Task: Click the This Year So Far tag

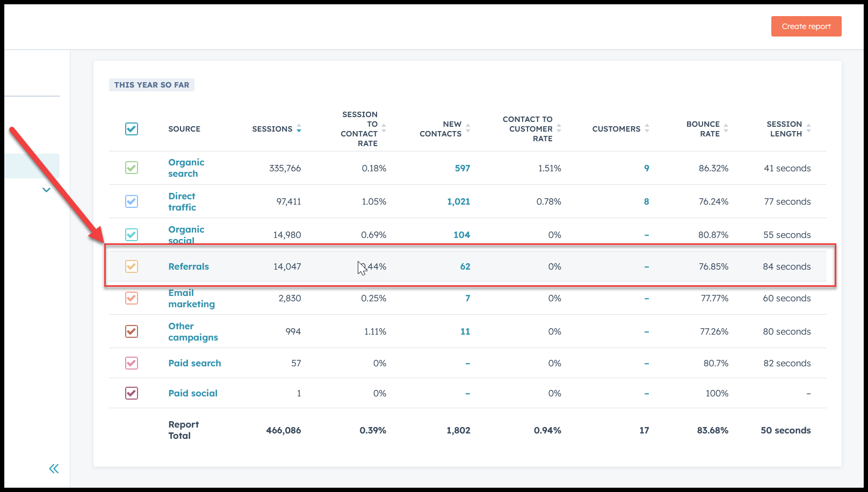Action: [x=151, y=85]
